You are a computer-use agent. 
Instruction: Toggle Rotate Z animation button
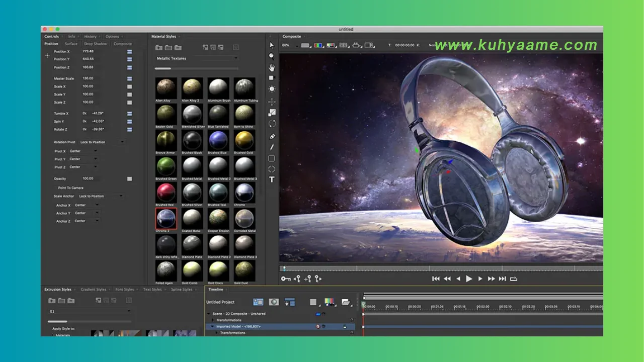129,129
